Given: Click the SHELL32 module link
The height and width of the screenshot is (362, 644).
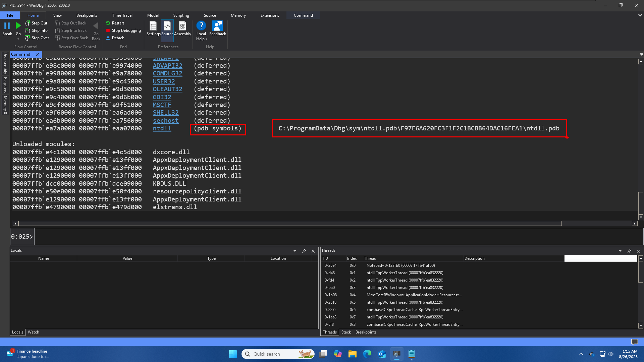Looking at the screenshot, I should tap(166, 113).
